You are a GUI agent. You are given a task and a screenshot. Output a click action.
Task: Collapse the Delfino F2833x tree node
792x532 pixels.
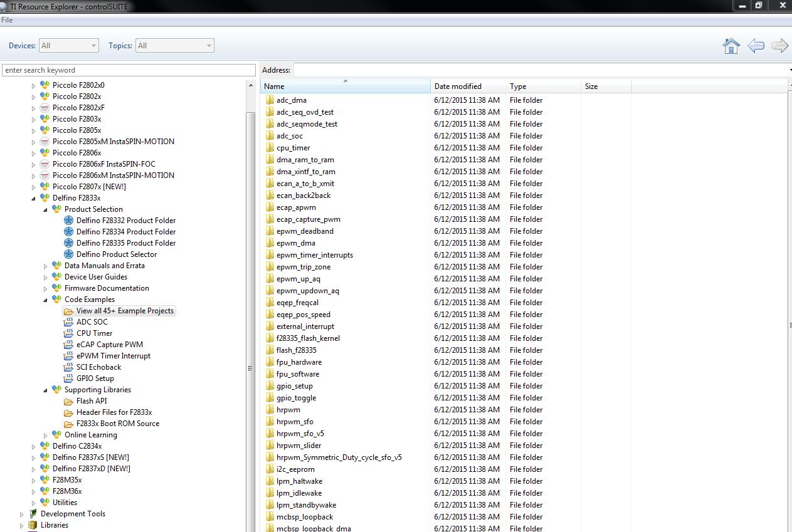pos(34,198)
